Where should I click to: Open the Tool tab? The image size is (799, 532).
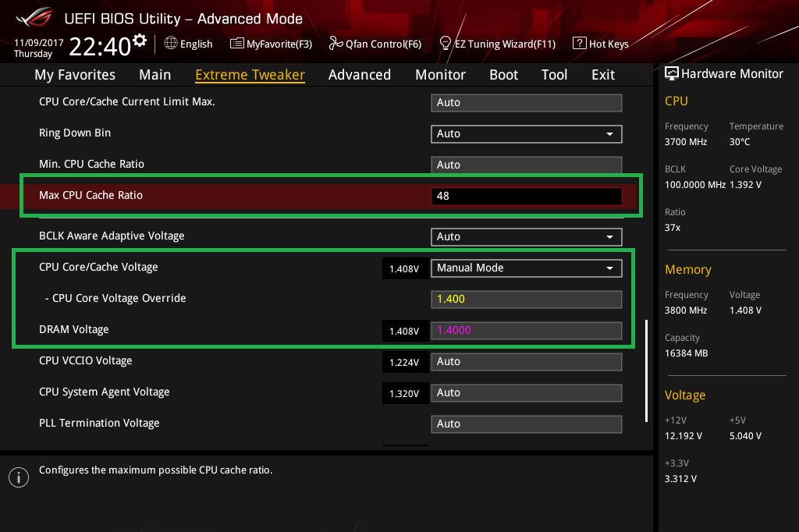(555, 75)
